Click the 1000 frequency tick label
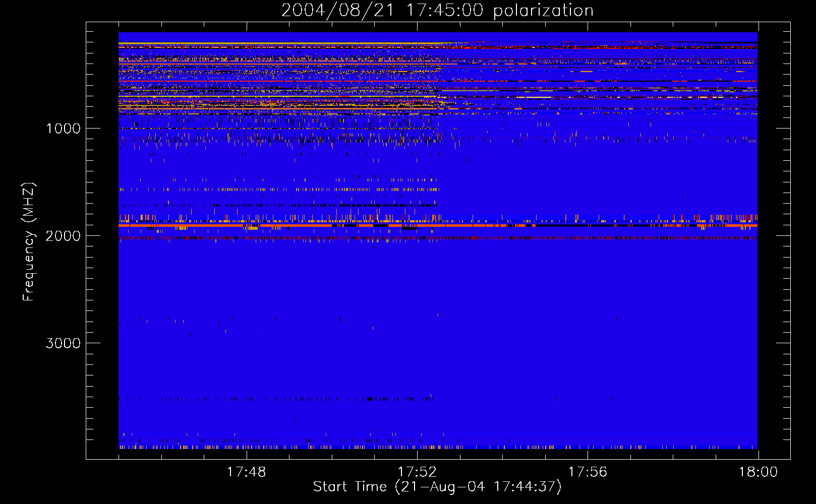This screenshot has width=816, height=504. (x=63, y=129)
